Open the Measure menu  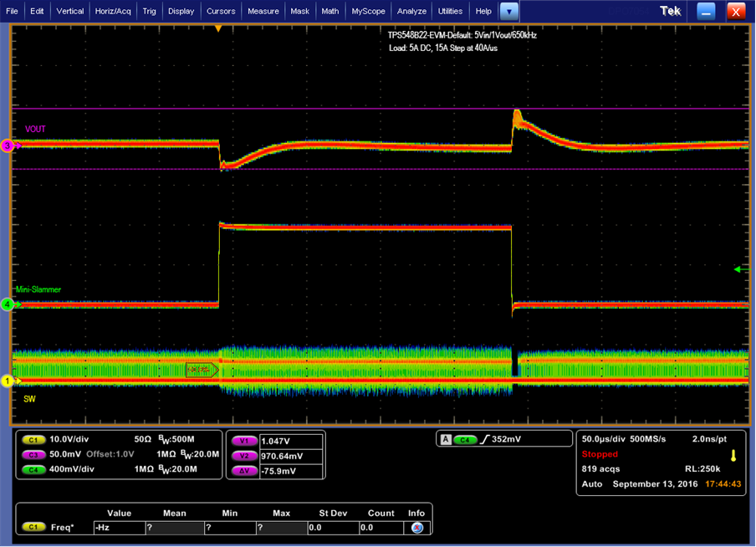[x=263, y=11]
